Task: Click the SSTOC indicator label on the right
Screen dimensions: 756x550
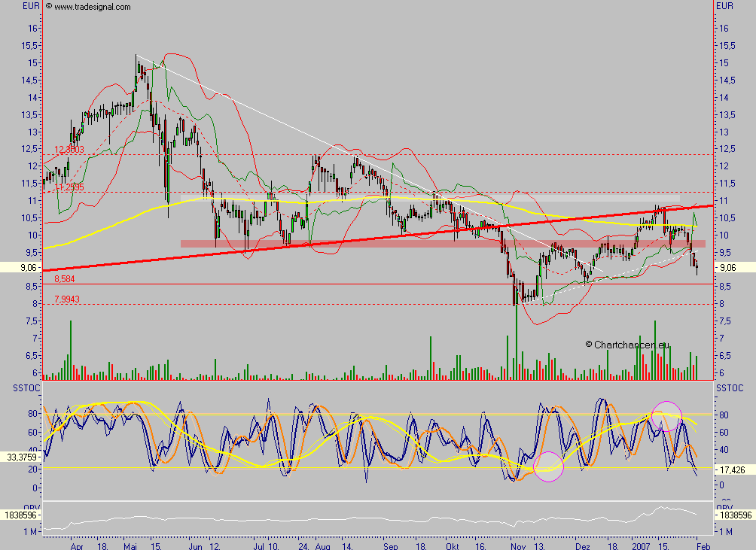Action: [x=730, y=388]
